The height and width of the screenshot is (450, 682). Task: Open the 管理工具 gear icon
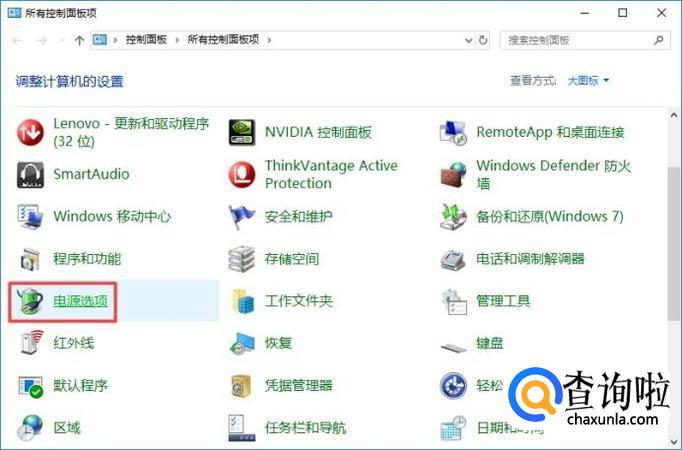(x=453, y=301)
